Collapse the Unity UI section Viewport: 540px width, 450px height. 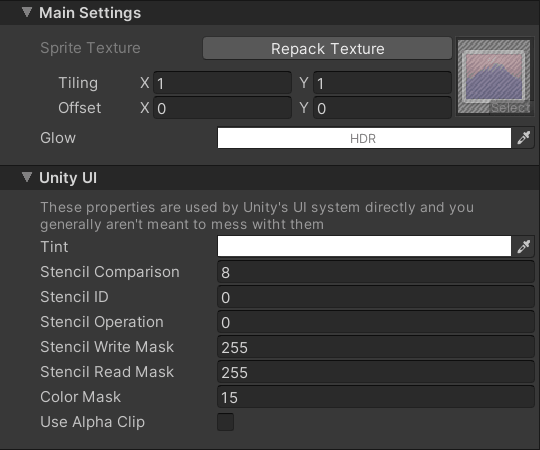[x=27, y=177]
